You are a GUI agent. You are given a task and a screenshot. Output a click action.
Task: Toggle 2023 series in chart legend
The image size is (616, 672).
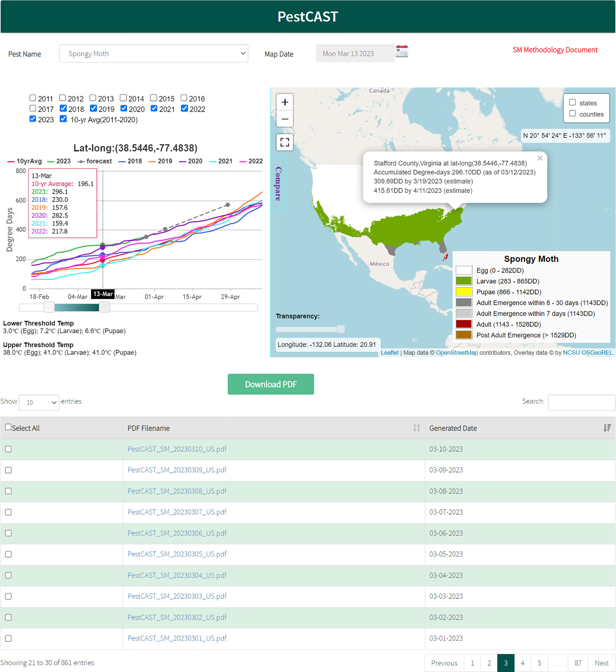coord(59,161)
